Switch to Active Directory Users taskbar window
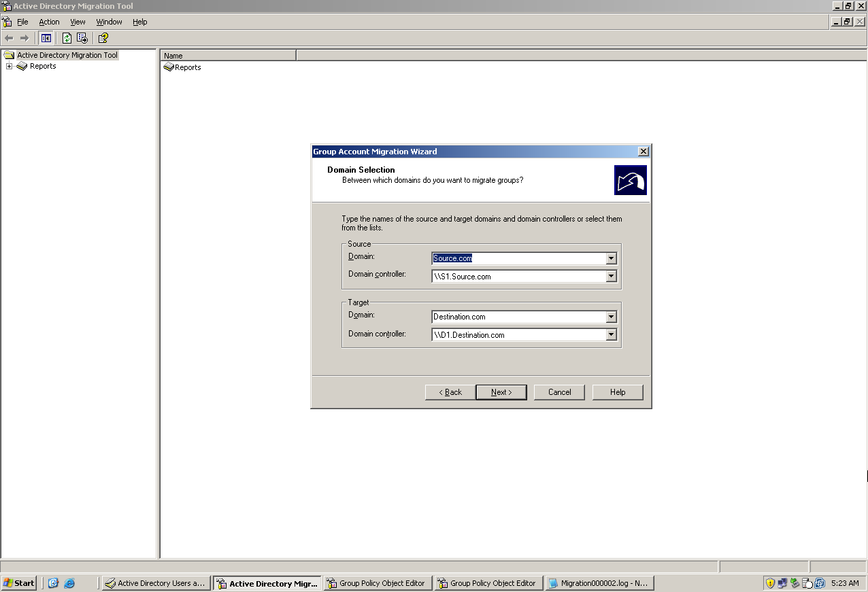The image size is (868, 592). pos(156,583)
